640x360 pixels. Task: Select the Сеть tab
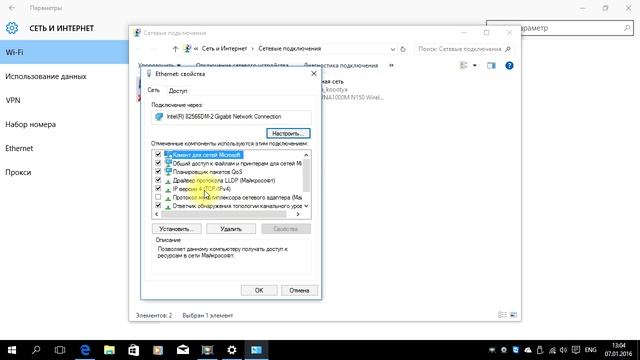(x=154, y=90)
